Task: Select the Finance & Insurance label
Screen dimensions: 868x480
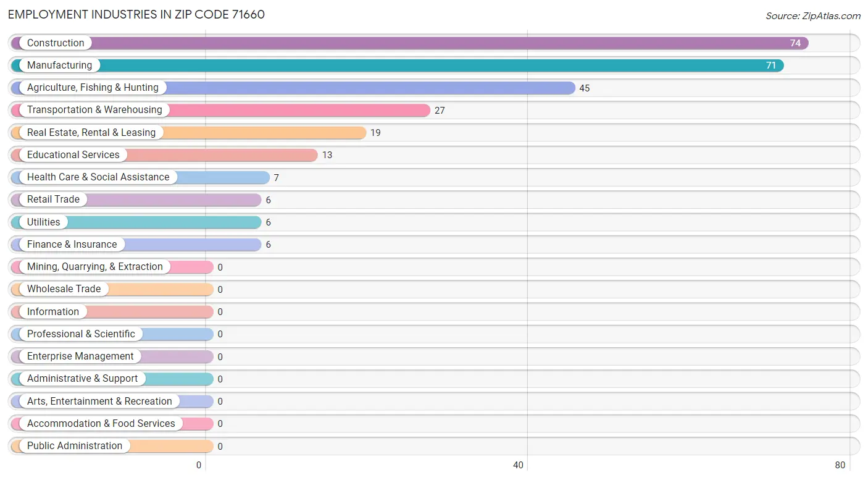Action: coord(72,245)
